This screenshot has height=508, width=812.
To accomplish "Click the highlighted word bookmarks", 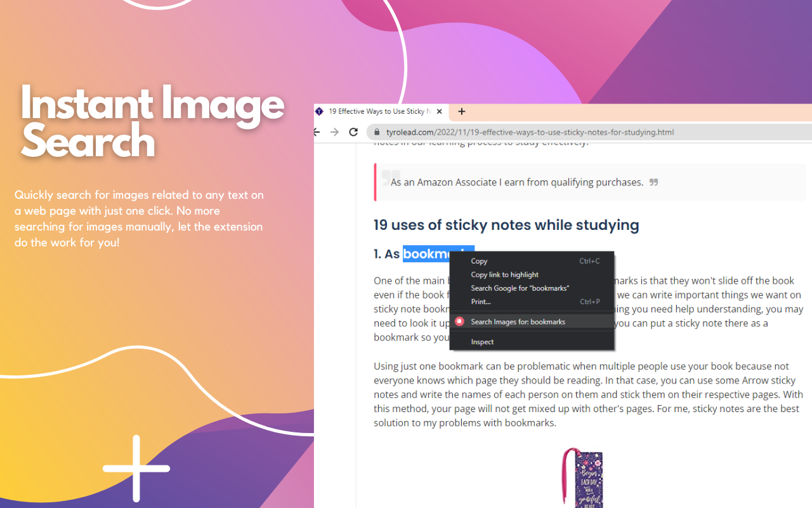I will coord(424,253).
